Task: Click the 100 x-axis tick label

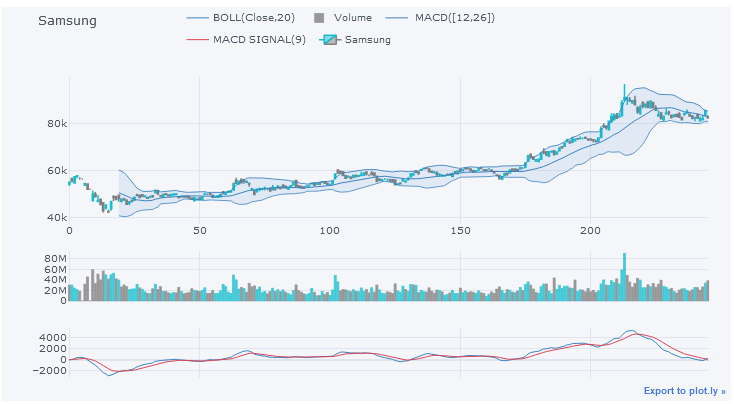Action: coord(329,231)
